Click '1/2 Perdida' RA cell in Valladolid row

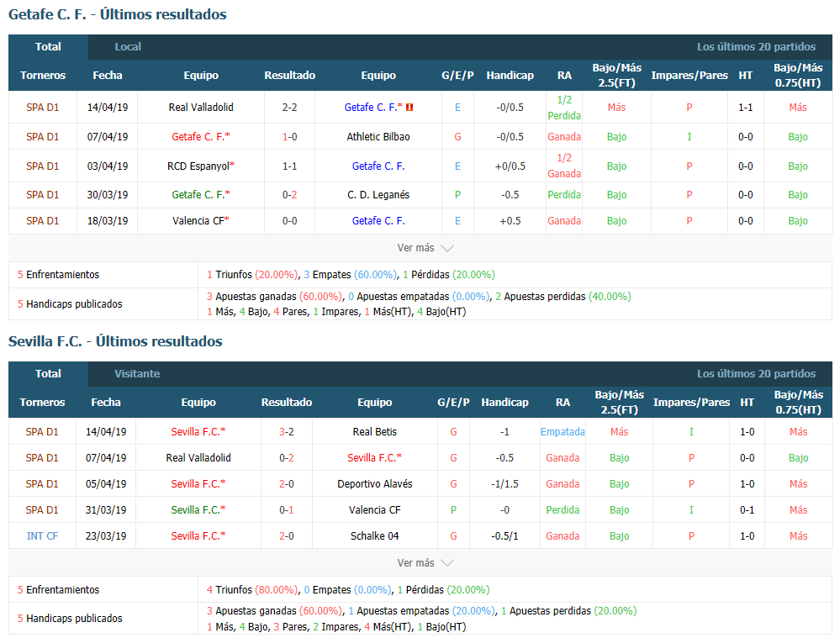564,107
